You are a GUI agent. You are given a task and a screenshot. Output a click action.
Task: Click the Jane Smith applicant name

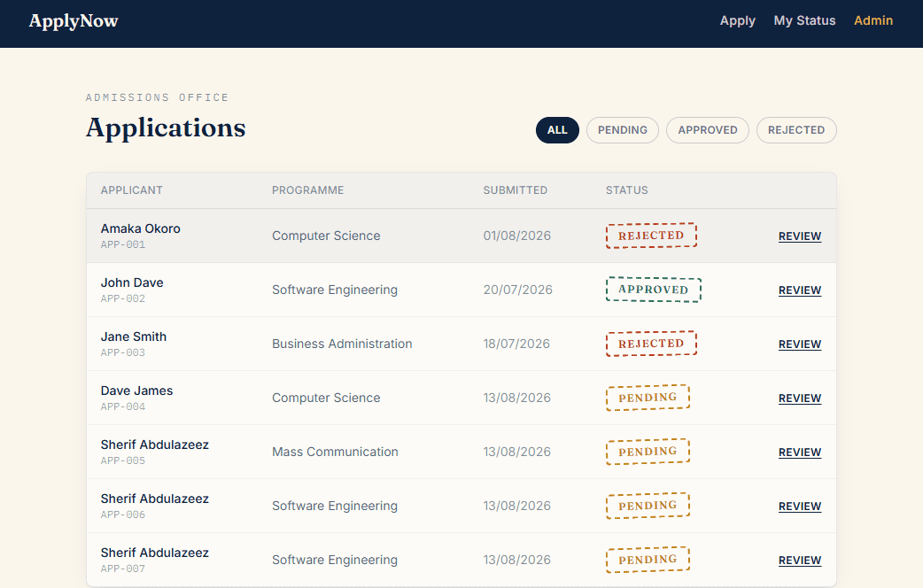[x=134, y=337]
